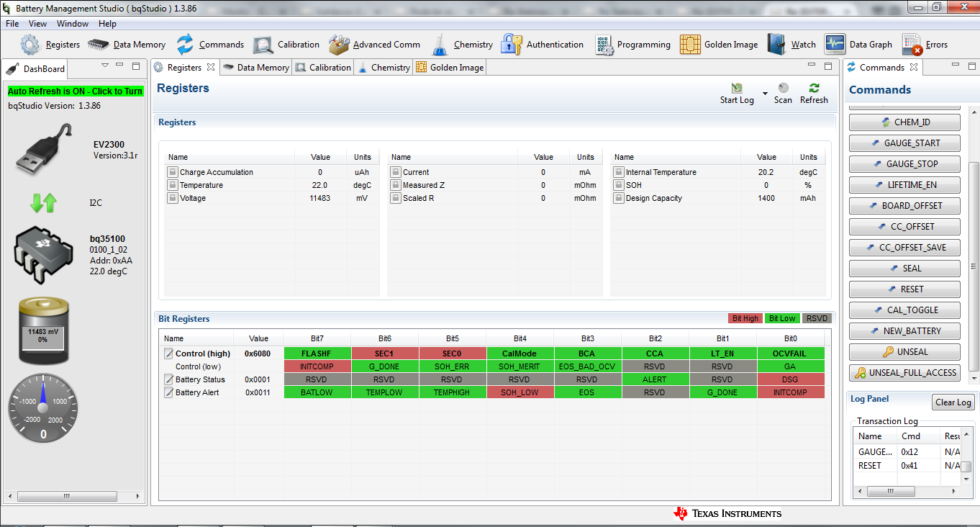Viewport: 980px width, 527px height.
Task: Click the green I2C communication arrows icon
Action: tap(43, 203)
